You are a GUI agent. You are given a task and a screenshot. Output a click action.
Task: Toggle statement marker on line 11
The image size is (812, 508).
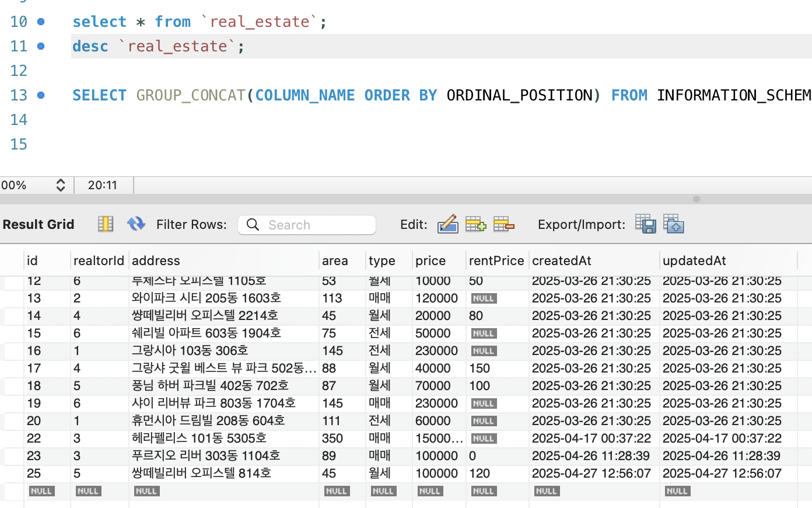click(41, 46)
